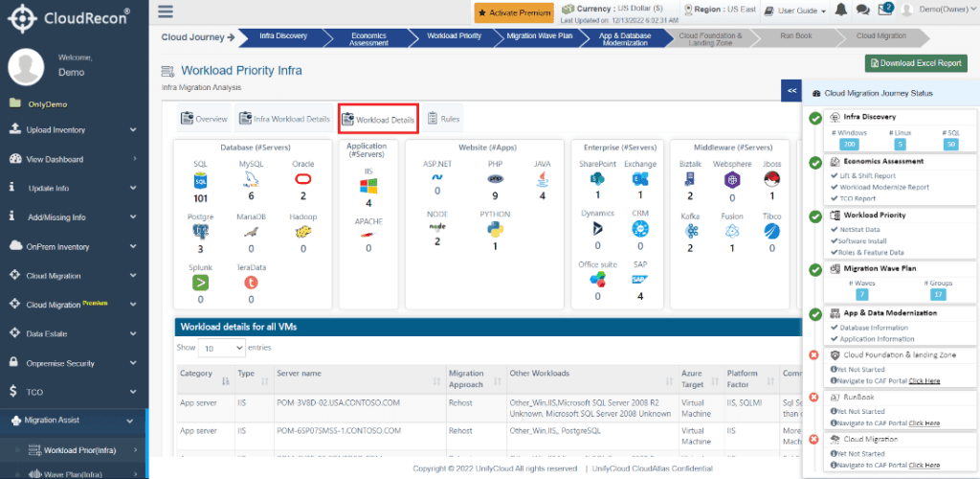Viewport: 980px width, 479px height.
Task: Open the Lift & Shift Report entry
Action: [x=863, y=175]
